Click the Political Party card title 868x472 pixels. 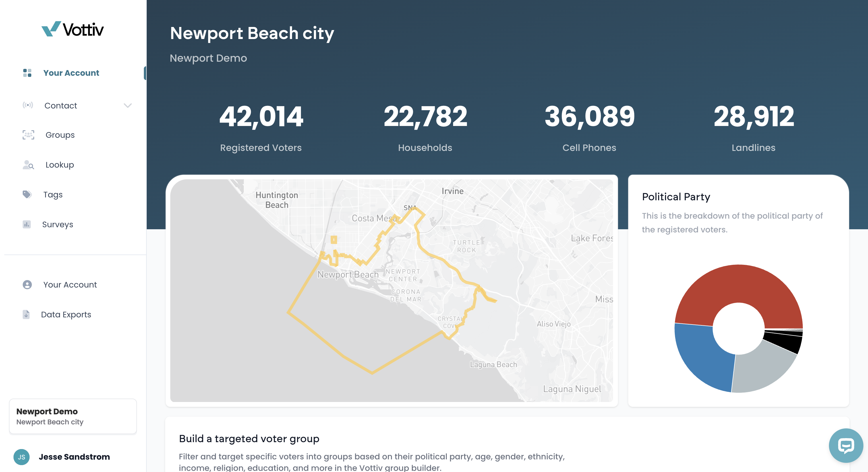(676, 197)
